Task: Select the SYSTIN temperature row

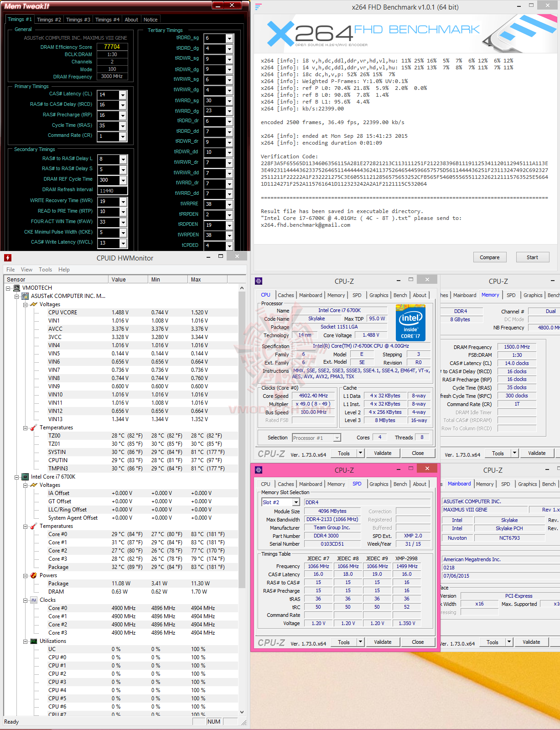Action: click(121, 452)
